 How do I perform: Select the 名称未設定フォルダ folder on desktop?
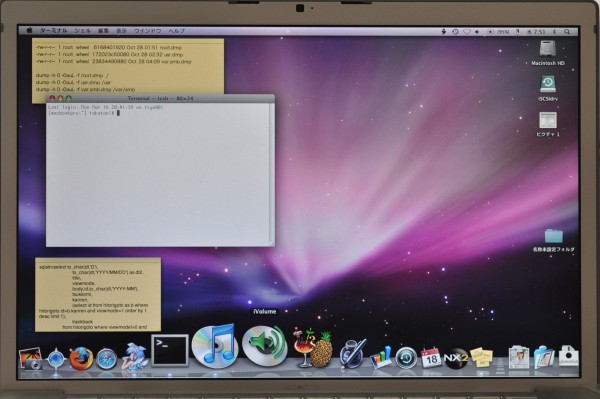tap(554, 240)
